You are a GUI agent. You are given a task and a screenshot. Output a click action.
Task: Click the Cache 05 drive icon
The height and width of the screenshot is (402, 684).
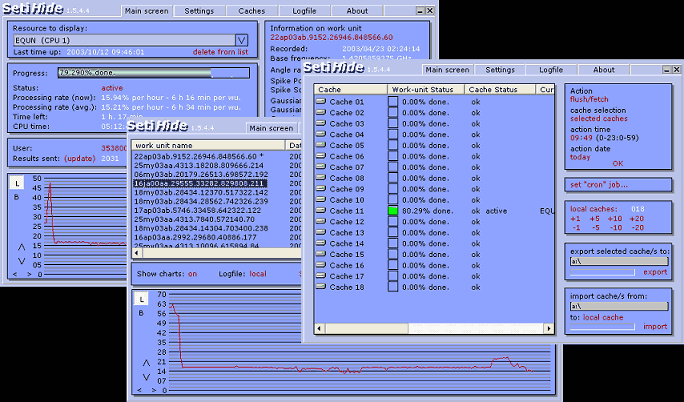click(x=321, y=145)
